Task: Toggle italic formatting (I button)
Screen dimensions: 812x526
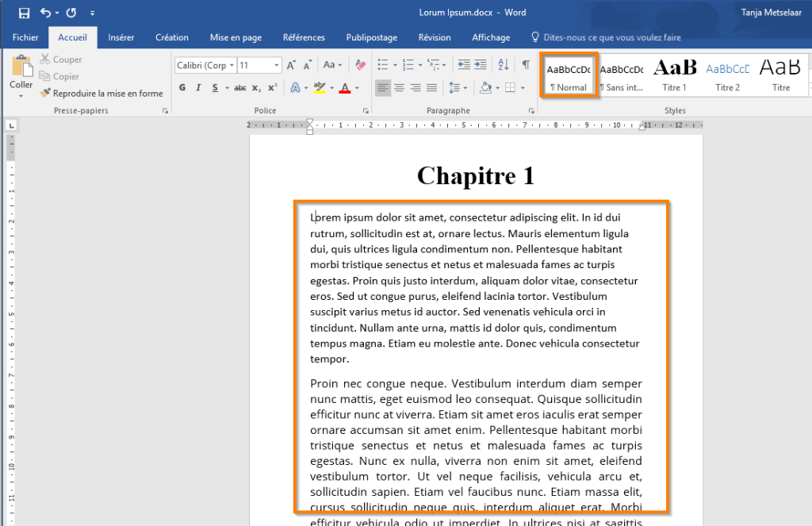Action: 198,87
